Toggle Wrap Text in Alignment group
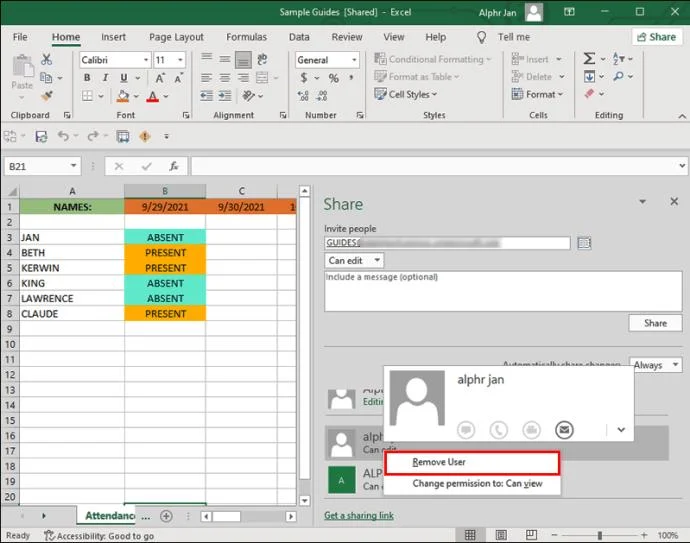Image resolution: width=690 pixels, height=543 pixels. click(x=262, y=59)
